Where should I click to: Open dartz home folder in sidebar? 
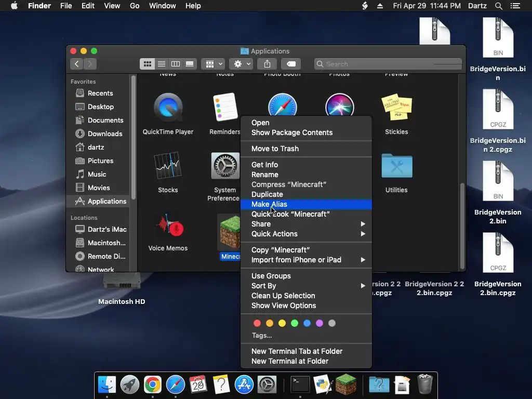[98, 147]
